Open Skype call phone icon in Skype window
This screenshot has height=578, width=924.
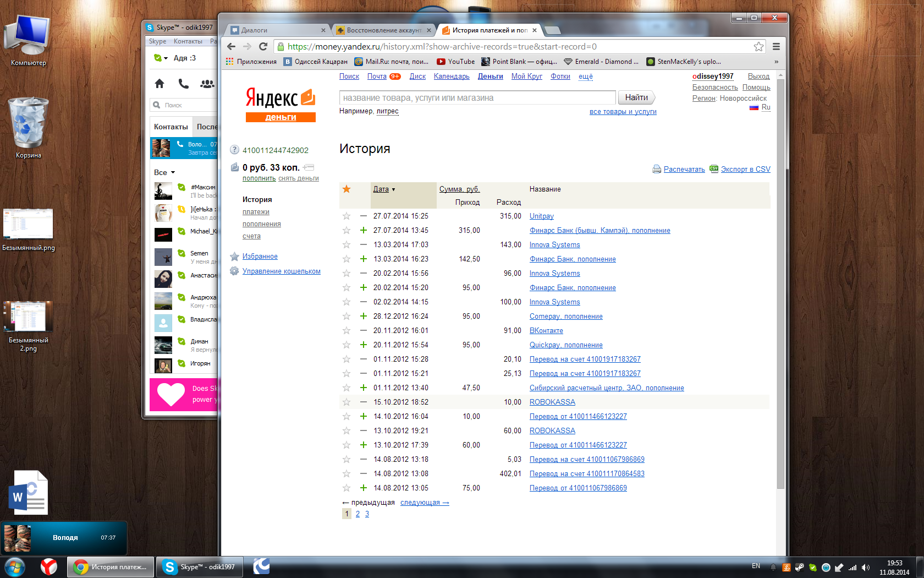183,84
